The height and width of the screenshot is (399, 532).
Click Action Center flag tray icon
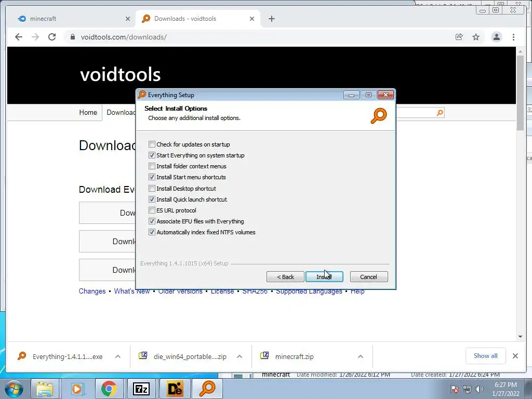(x=454, y=389)
